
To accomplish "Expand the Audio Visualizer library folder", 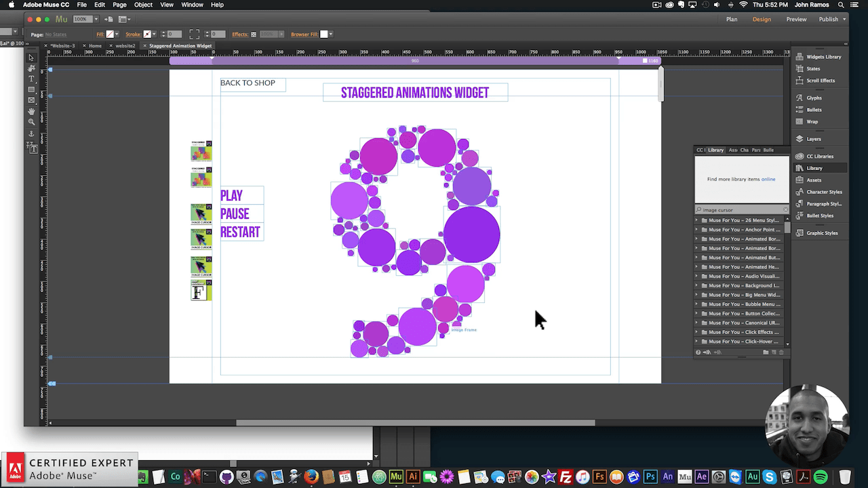I will click(696, 277).
